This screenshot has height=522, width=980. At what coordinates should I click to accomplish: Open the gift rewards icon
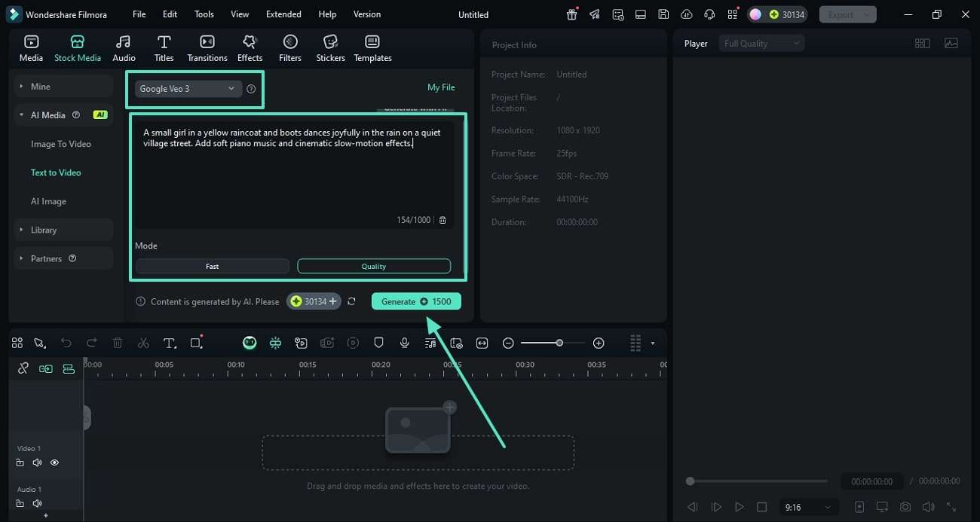[572, 14]
